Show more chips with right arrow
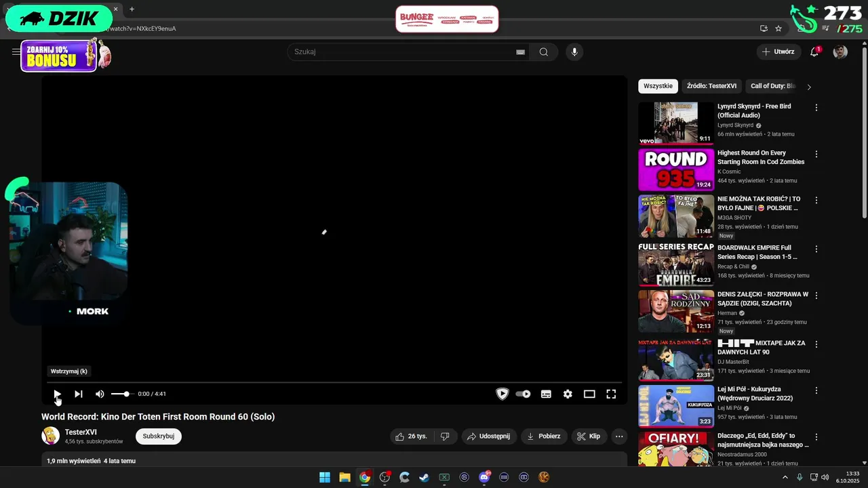 point(808,87)
